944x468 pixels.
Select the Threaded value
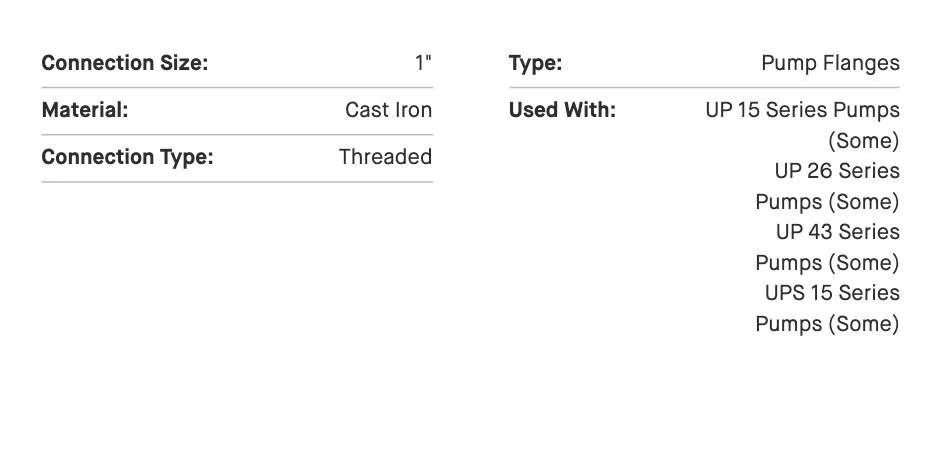tap(385, 157)
